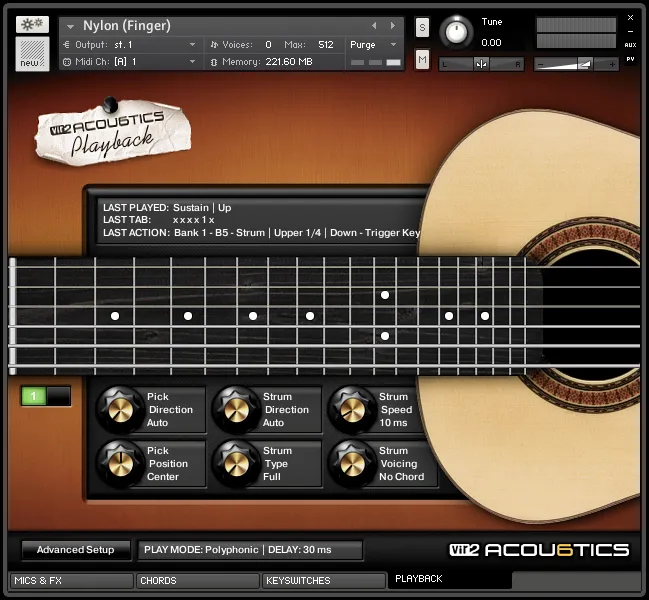Viewport: 649px width, 600px height.
Task: Click the Strum Voicing 'No Chord' value
Action: coord(401,477)
